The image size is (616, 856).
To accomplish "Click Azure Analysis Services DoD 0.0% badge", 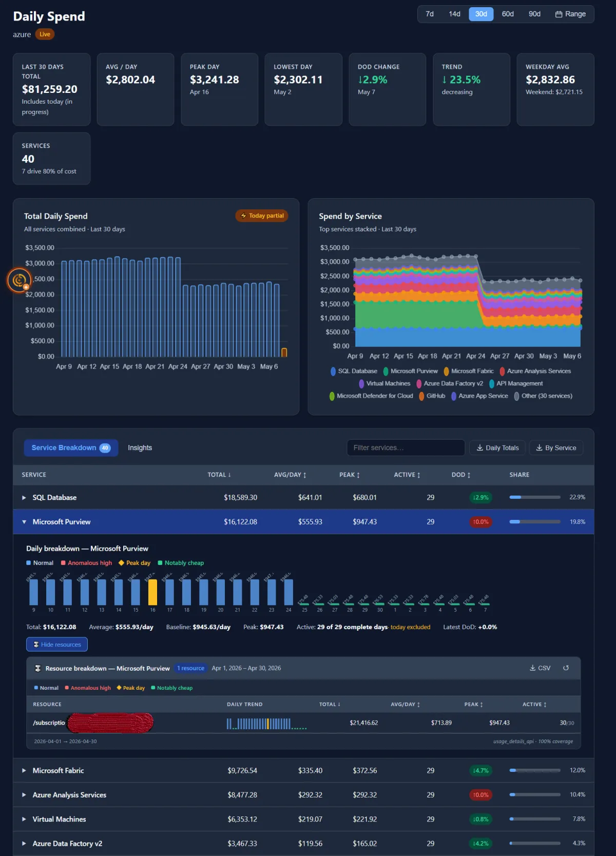I will (x=480, y=794).
